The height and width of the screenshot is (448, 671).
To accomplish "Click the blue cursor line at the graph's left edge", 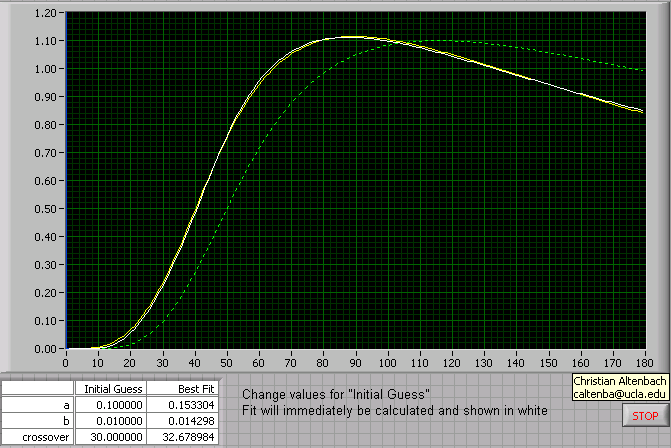I will [67, 181].
